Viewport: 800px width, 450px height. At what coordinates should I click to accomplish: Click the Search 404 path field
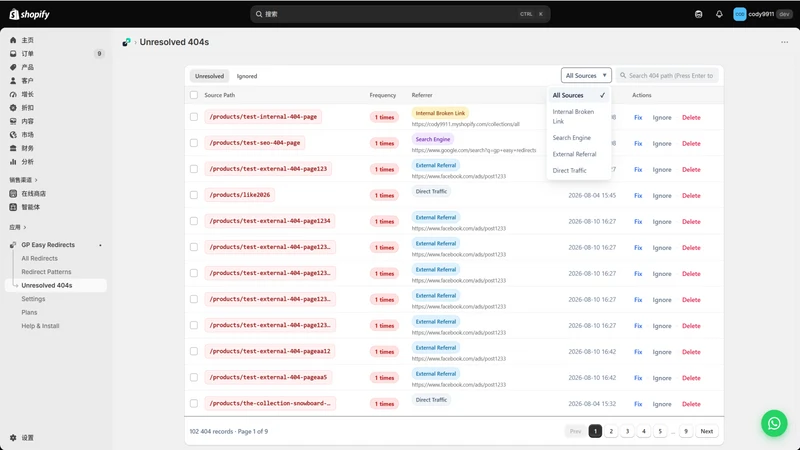[x=667, y=76]
